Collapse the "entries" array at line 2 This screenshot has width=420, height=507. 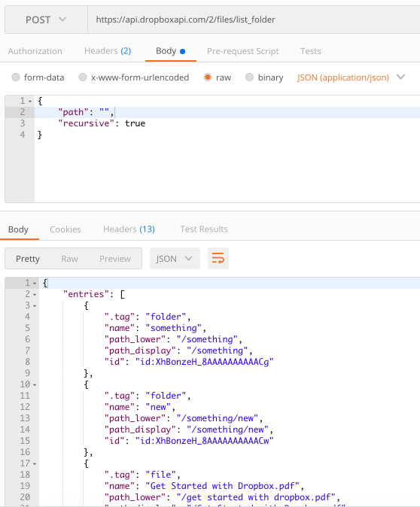pyautogui.click(x=35, y=295)
